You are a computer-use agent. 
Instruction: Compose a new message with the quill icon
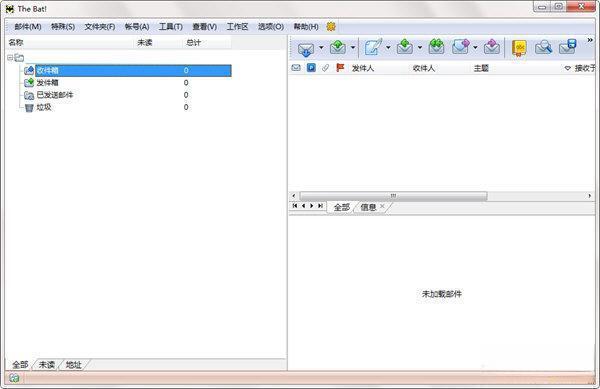tap(373, 47)
